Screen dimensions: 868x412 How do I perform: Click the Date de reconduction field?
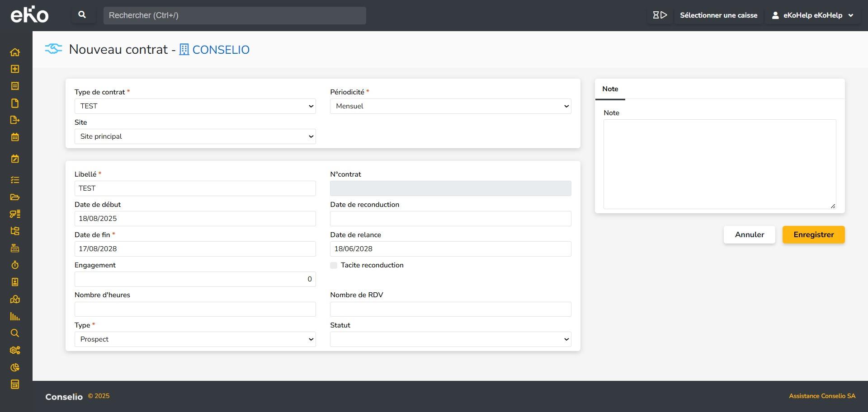(450, 219)
